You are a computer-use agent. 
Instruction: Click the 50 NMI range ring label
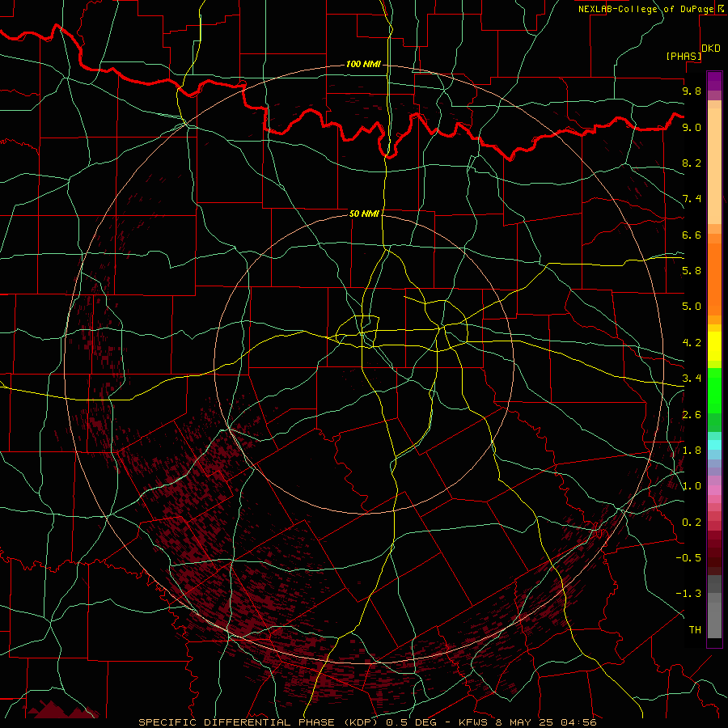pos(364,214)
